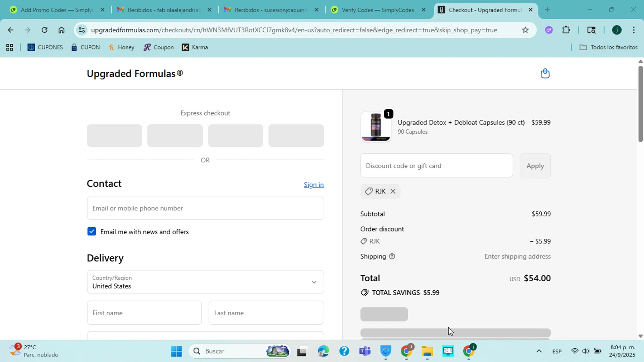The image size is (644, 362).
Task: Bookmark this page with the star icon
Action: (525, 30)
